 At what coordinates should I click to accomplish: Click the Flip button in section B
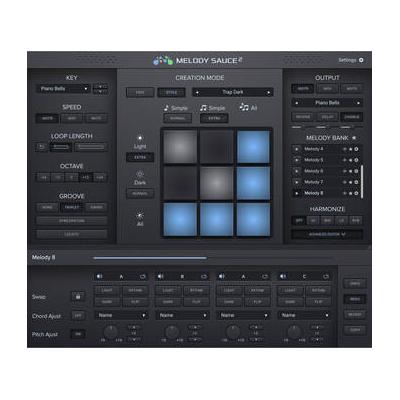pyautogui.click(x=196, y=302)
